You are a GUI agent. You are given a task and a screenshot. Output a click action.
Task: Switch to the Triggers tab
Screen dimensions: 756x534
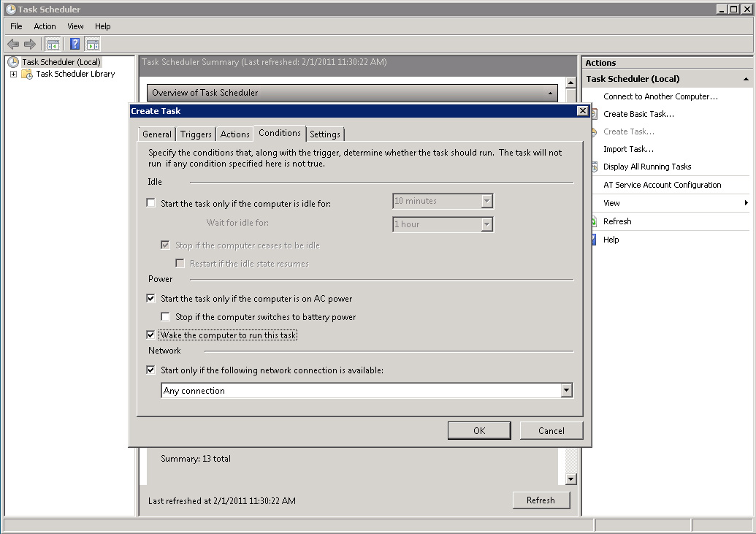point(196,134)
